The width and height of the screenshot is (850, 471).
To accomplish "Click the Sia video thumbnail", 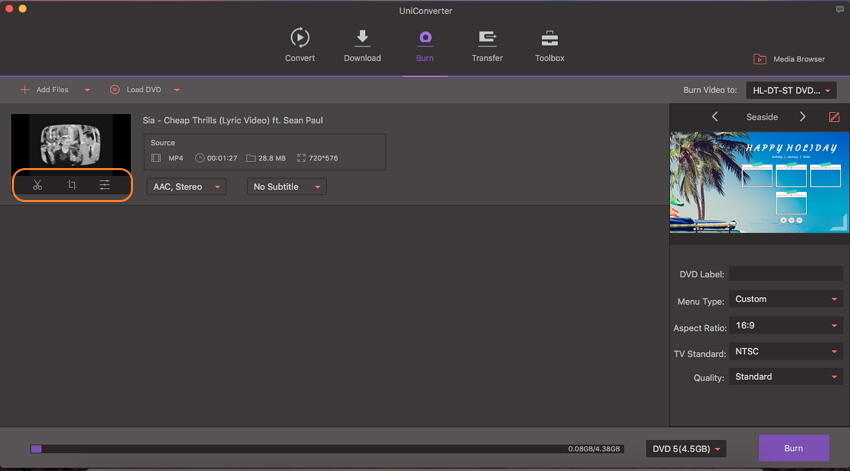I will [x=71, y=144].
